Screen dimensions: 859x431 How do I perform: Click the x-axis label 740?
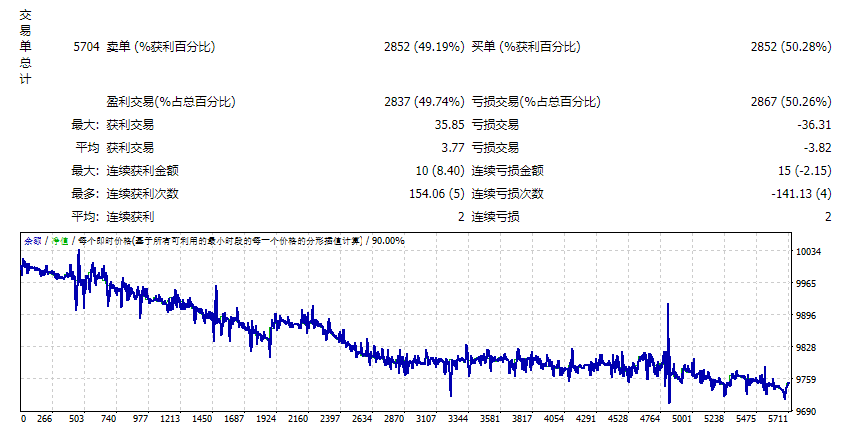coord(108,418)
